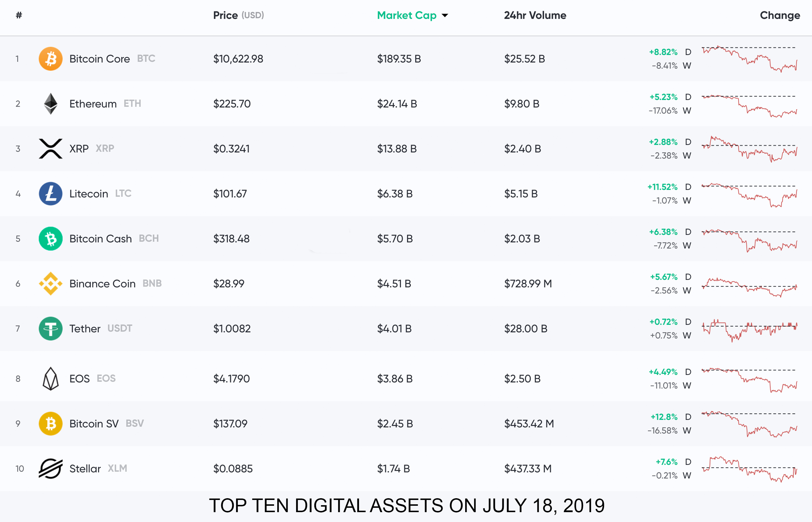Click the Binance Coin yellow logo icon
The height and width of the screenshot is (522, 812).
coord(50,283)
